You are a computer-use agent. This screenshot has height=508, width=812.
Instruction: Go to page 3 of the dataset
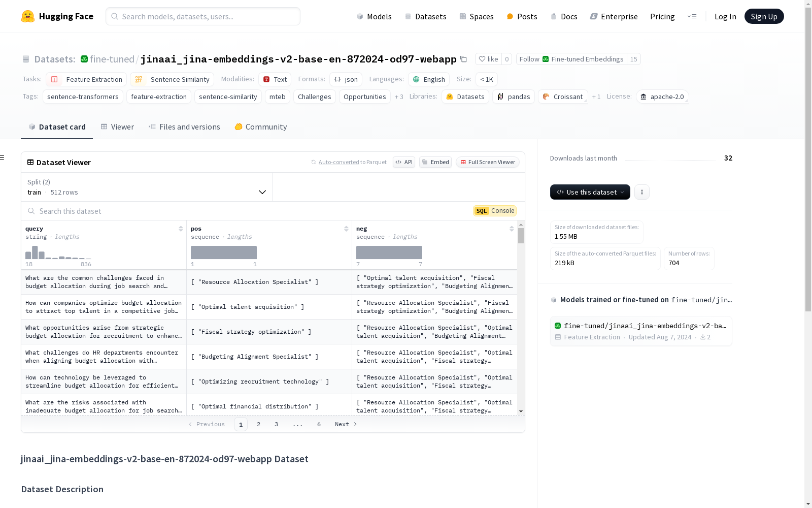277,424
